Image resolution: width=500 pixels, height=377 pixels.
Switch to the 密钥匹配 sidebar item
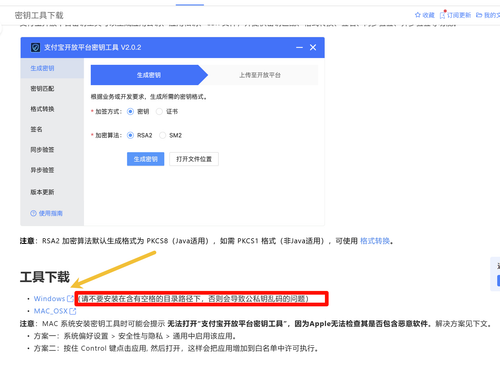[x=52, y=89]
